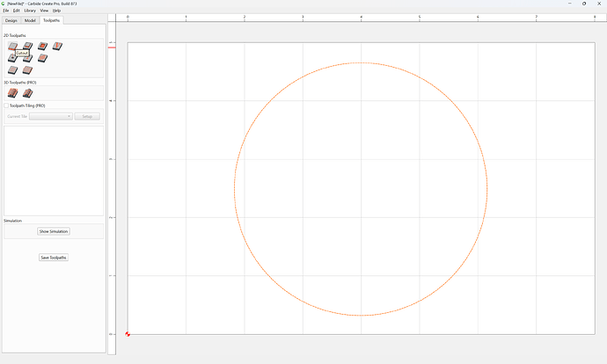Image resolution: width=607 pixels, height=364 pixels.
Task: Choose the 3D finish toolpath icon
Action: click(27, 93)
